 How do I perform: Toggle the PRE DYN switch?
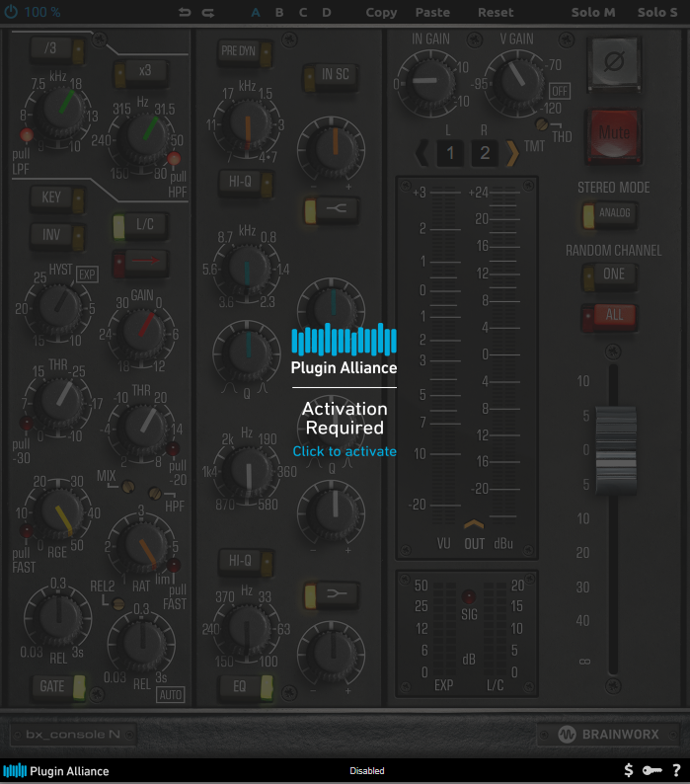point(245,52)
